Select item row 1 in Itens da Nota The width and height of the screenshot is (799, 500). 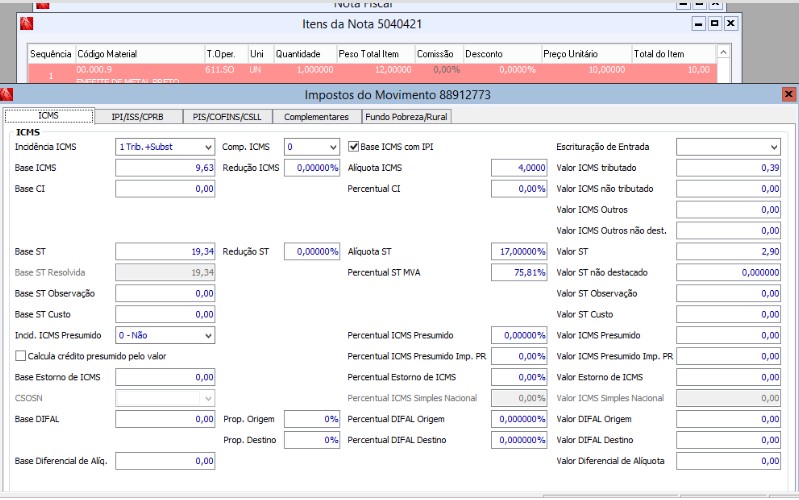(x=372, y=73)
